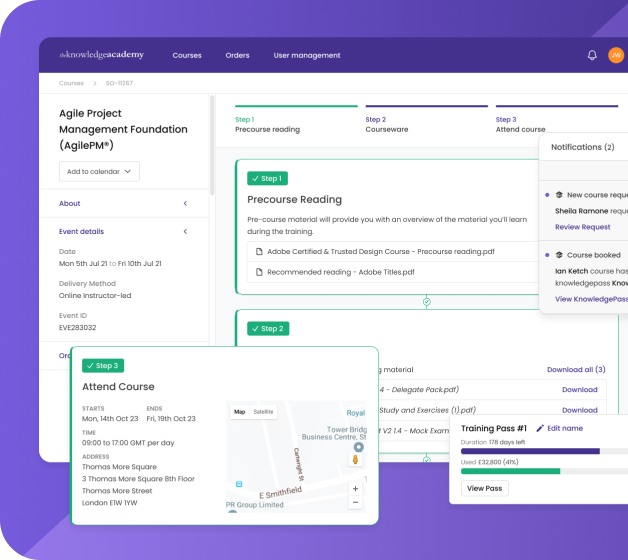Image resolution: width=628 pixels, height=560 pixels.
Task: Click the file icon for Recommended reading PDF
Action: 259,271
